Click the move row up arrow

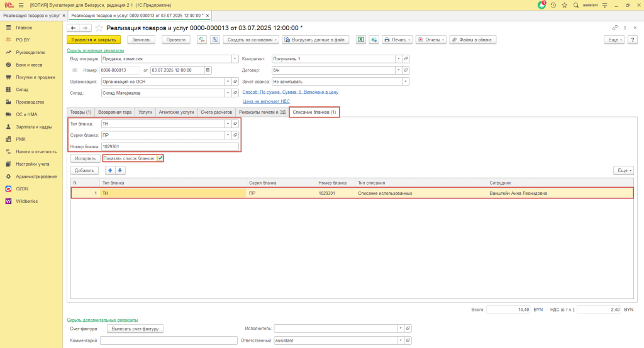pos(110,170)
